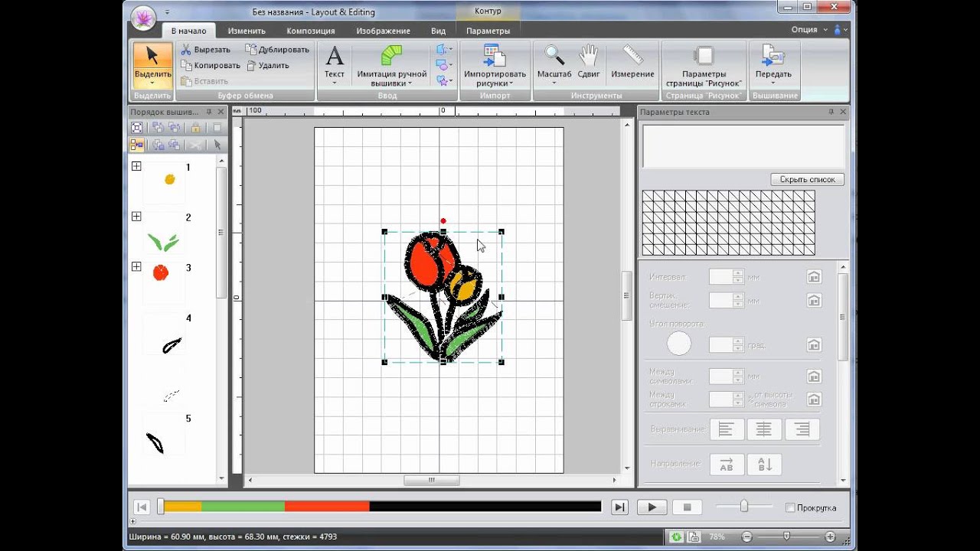Open Опция dropdown menu
This screenshot has width=980, height=551.
(809, 30)
